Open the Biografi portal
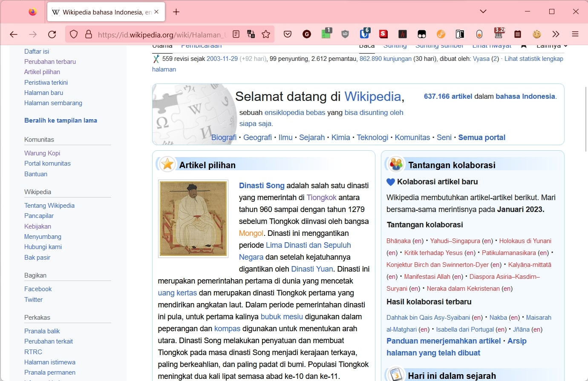The image size is (588, 381). 224,138
